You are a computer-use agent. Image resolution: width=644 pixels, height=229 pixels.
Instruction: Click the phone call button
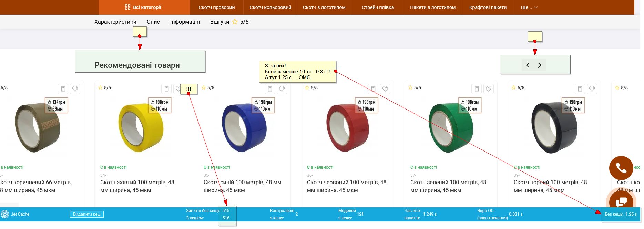(621, 168)
